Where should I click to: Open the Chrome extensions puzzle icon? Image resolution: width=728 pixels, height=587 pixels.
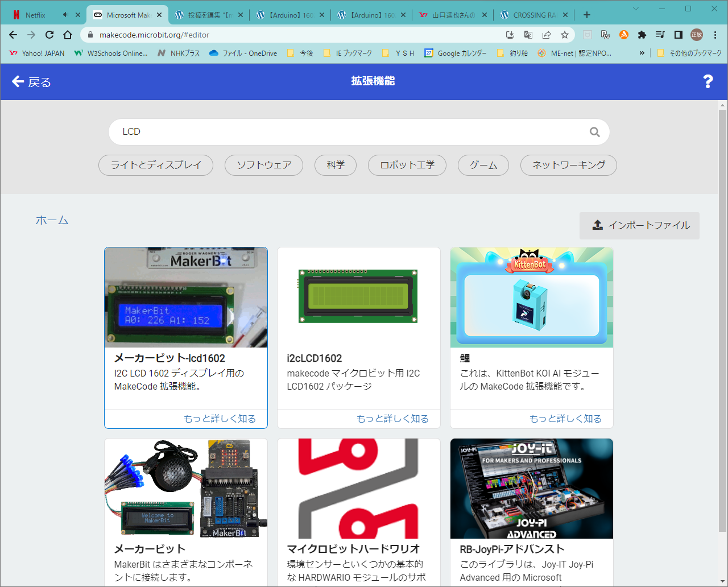pyautogui.click(x=642, y=35)
